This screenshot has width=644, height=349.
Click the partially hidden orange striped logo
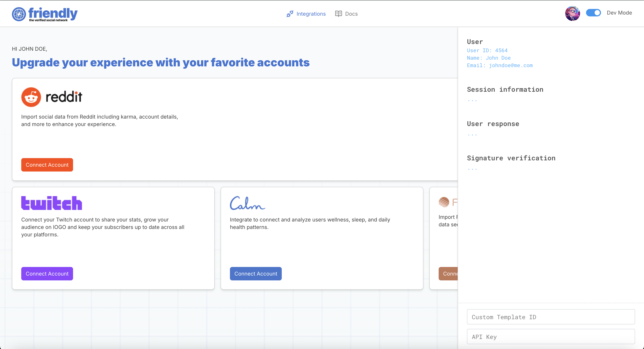click(x=444, y=202)
